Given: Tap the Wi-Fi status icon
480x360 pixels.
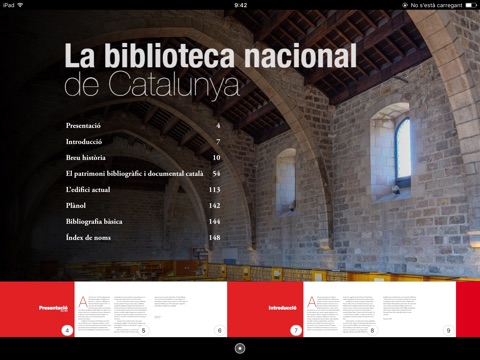Looking at the screenshot, I should pos(20,5).
